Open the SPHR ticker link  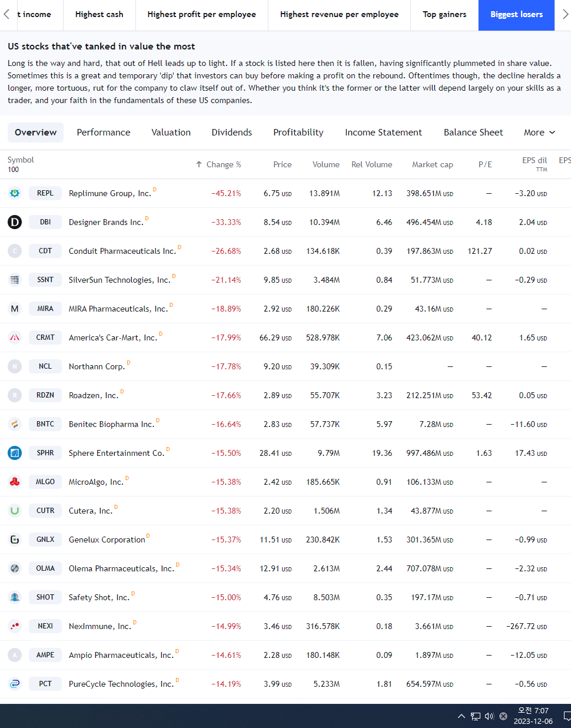pyautogui.click(x=45, y=453)
